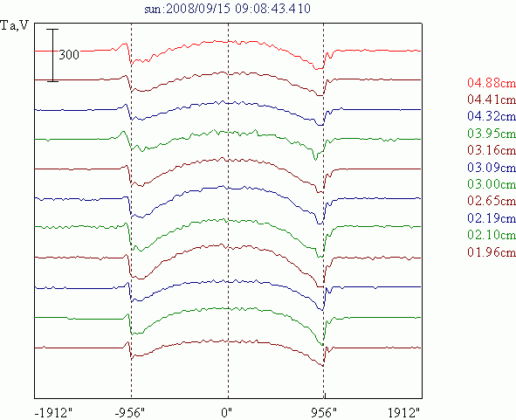
Task: Select the 03.95cm green legend label
Action: pyautogui.click(x=492, y=134)
